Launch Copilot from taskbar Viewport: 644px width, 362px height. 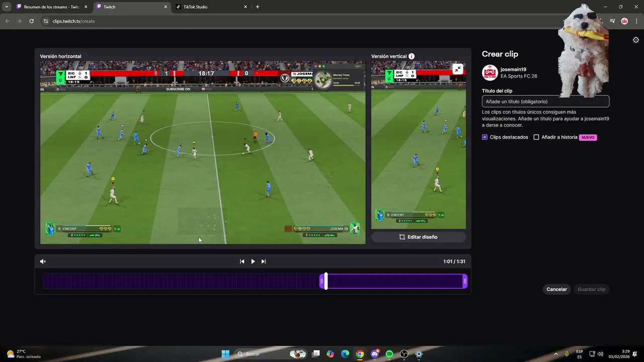click(x=330, y=354)
